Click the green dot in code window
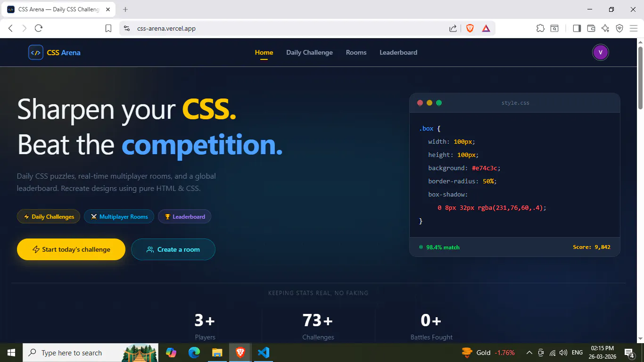This screenshot has height=362, width=644. pos(439,103)
